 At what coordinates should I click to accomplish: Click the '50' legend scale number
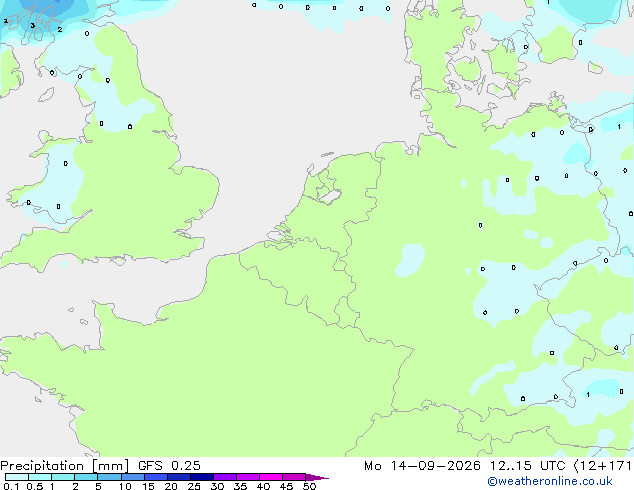point(309,486)
